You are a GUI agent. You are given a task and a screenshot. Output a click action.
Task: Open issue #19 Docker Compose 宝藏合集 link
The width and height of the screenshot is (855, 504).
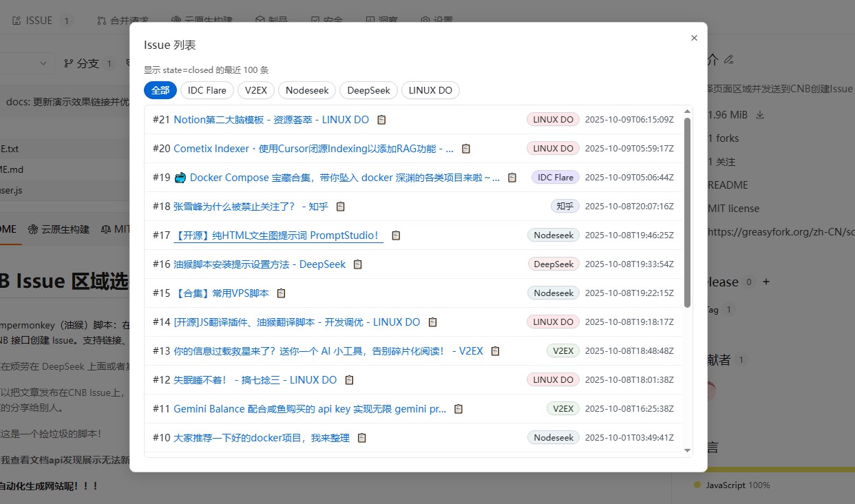(x=337, y=178)
